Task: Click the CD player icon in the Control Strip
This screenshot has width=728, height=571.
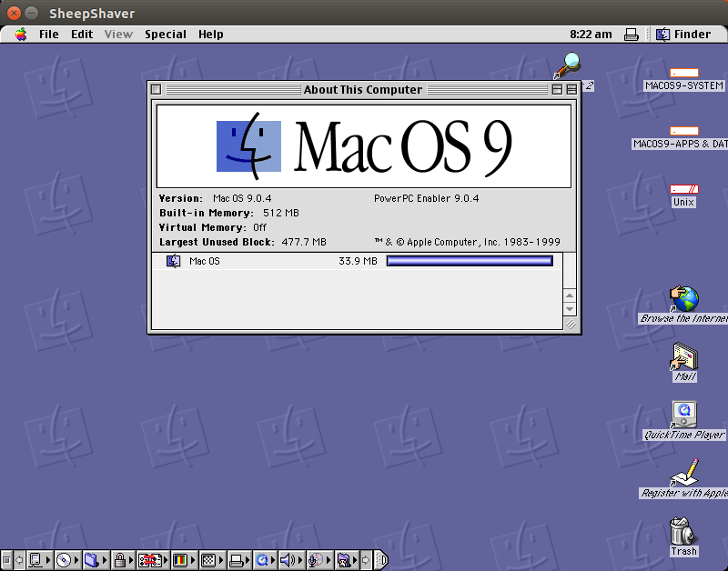Action: pyautogui.click(x=63, y=560)
